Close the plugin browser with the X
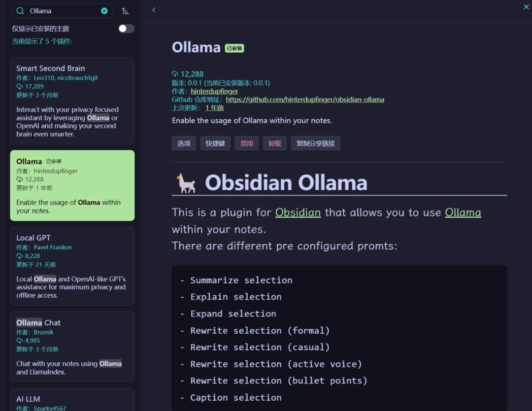The image size is (532, 411). click(x=526, y=7)
